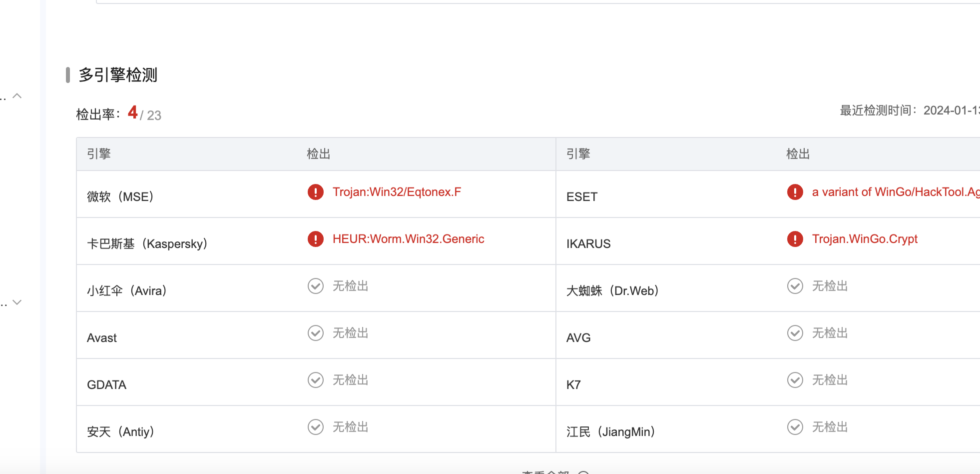Collapse the sidebar section with the up chevron
This screenshot has width=980, height=474.
tap(17, 95)
